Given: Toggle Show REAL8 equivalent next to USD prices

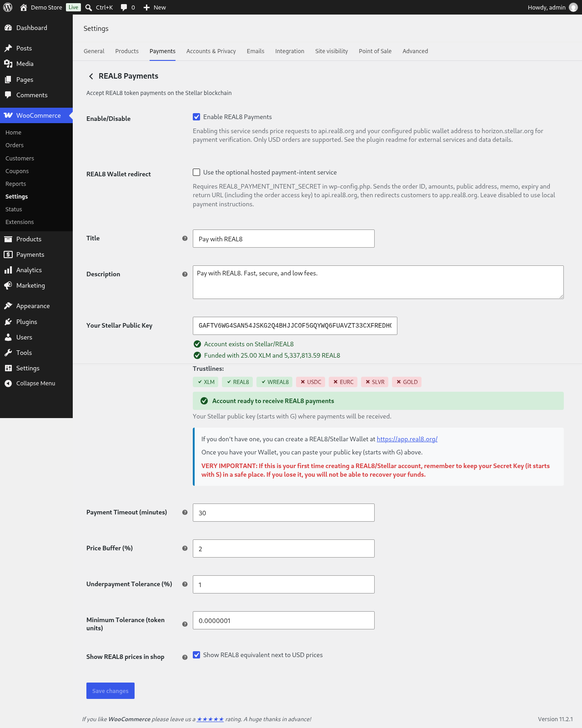Looking at the screenshot, I should click(196, 655).
